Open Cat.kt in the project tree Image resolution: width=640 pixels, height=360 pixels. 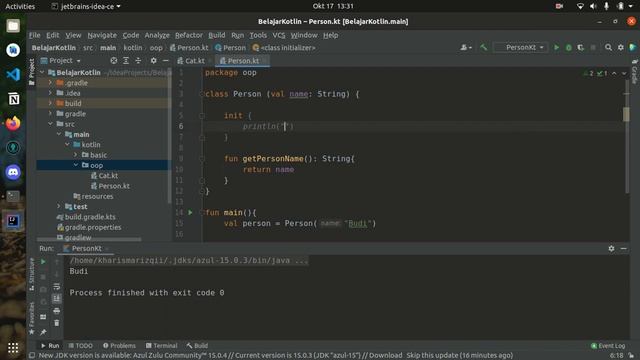[x=108, y=176]
